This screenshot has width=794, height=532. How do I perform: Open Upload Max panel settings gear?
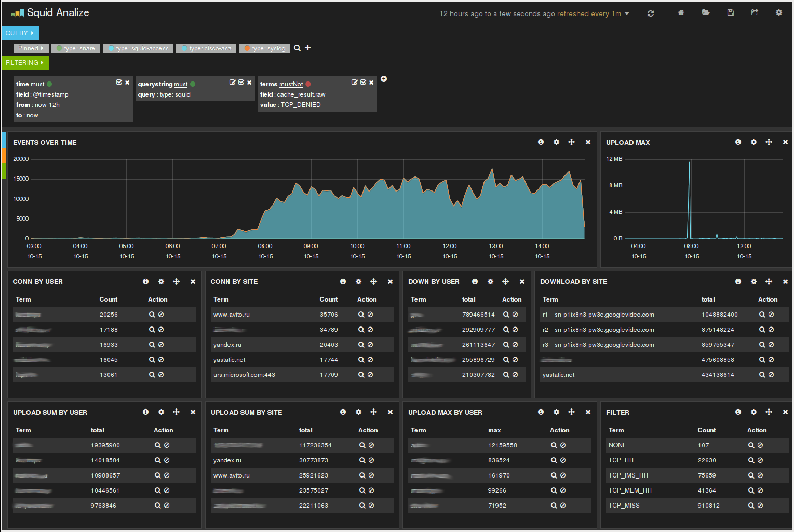click(x=753, y=142)
